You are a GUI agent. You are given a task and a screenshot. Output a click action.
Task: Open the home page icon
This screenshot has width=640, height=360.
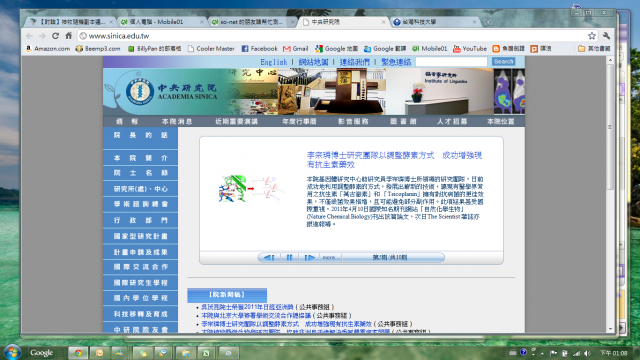(69, 36)
